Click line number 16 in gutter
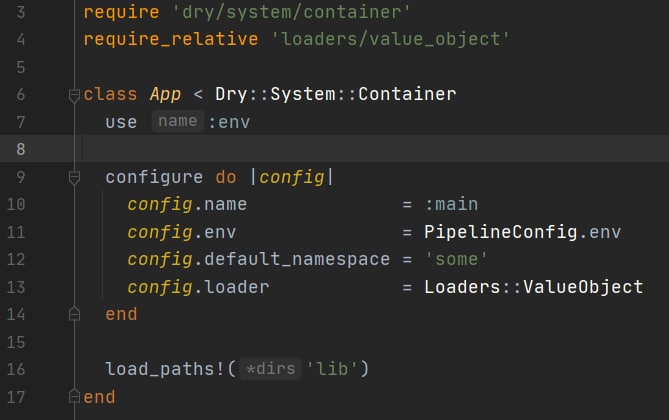 click(16, 369)
